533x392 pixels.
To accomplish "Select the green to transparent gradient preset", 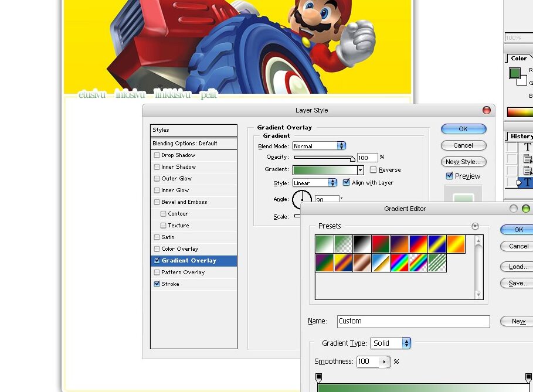I will 343,244.
